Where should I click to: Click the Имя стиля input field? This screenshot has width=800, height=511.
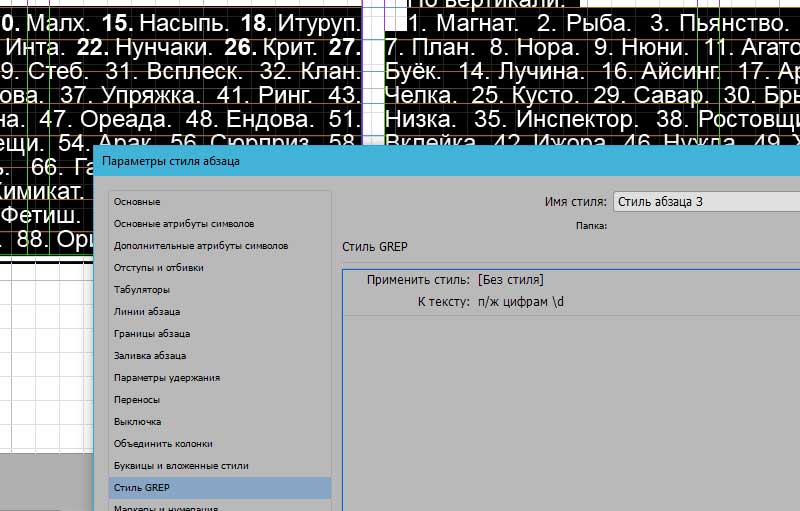pos(707,202)
